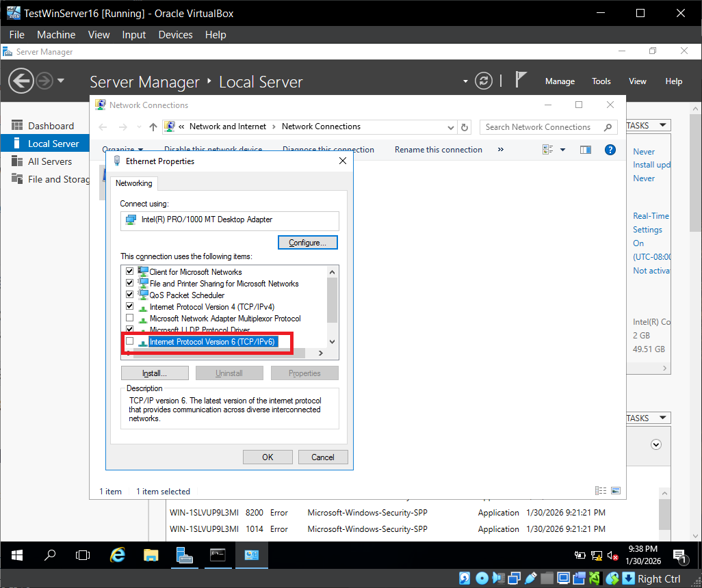This screenshot has width=702, height=588.
Task: Open File Explorer from the taskbar
Action: click(x=151, y=555)
